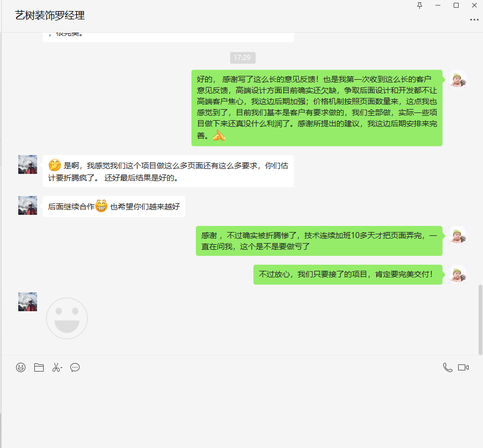The image size is (483, 448).
Task: Expand screenshot options arrow beside scissors
Action: click(x=61, y=368)
